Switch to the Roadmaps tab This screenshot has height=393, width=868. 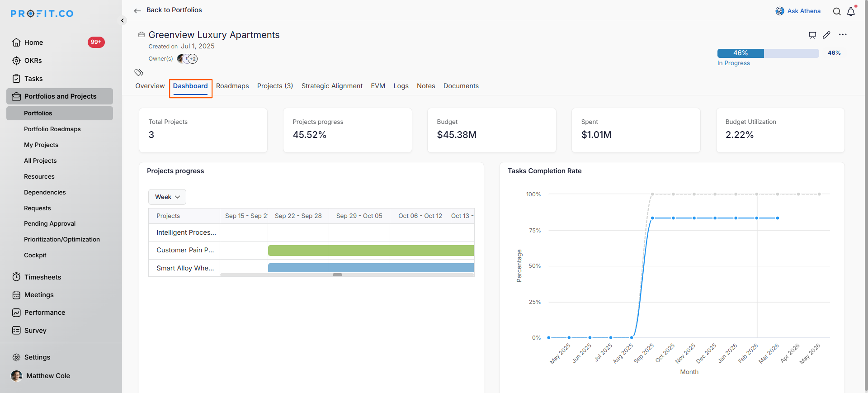point(232,86)
